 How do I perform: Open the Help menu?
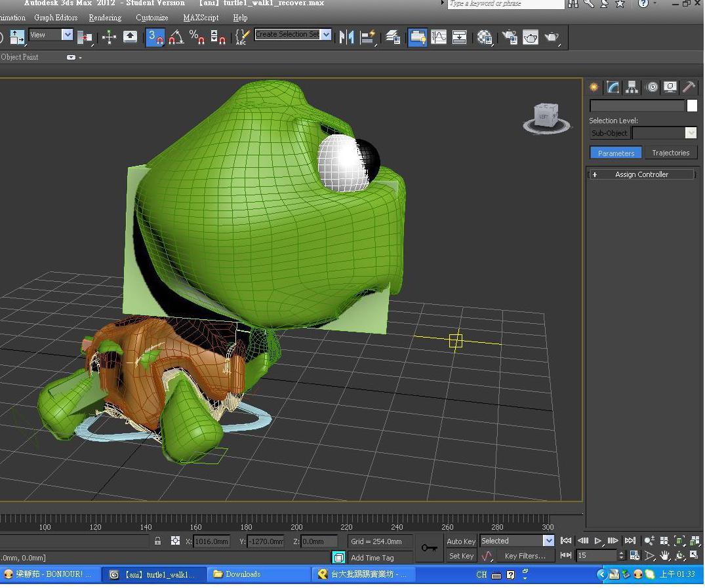pos(240,18)
